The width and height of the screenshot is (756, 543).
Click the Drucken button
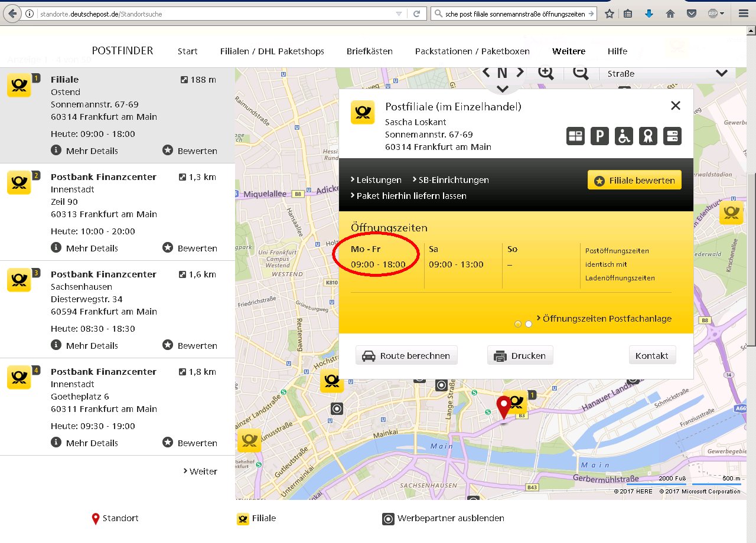520,355
